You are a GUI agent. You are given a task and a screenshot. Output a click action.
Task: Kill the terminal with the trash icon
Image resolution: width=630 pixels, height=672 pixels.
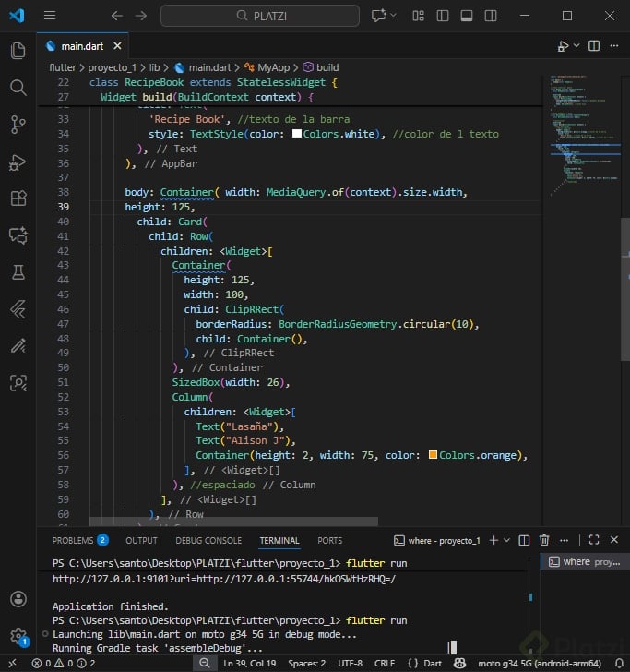tap(544, 540)
